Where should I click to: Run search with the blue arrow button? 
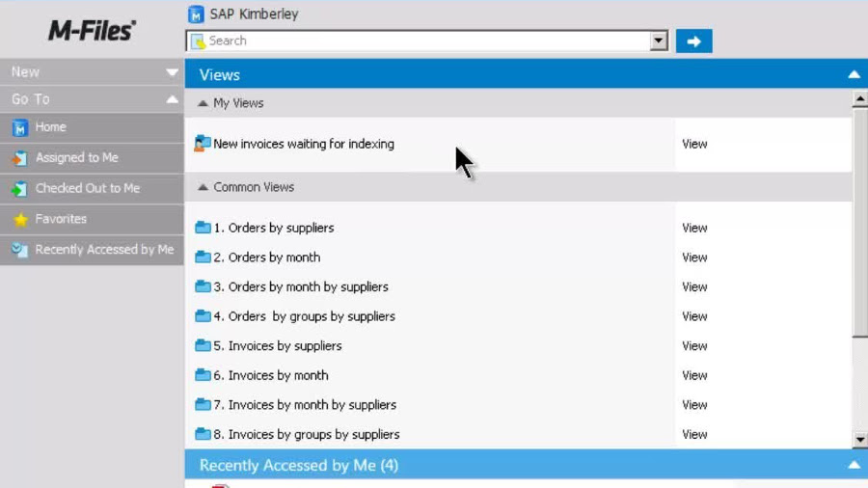(693, 41)
